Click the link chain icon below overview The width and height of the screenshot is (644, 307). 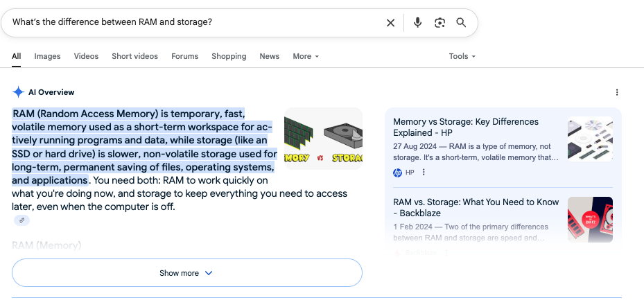click(x=22, y=220)
